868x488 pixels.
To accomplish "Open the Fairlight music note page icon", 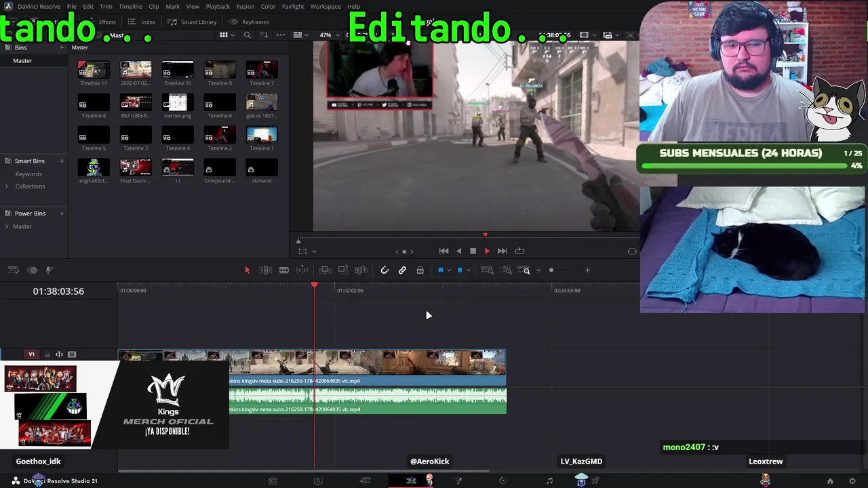I will [549, 481].
